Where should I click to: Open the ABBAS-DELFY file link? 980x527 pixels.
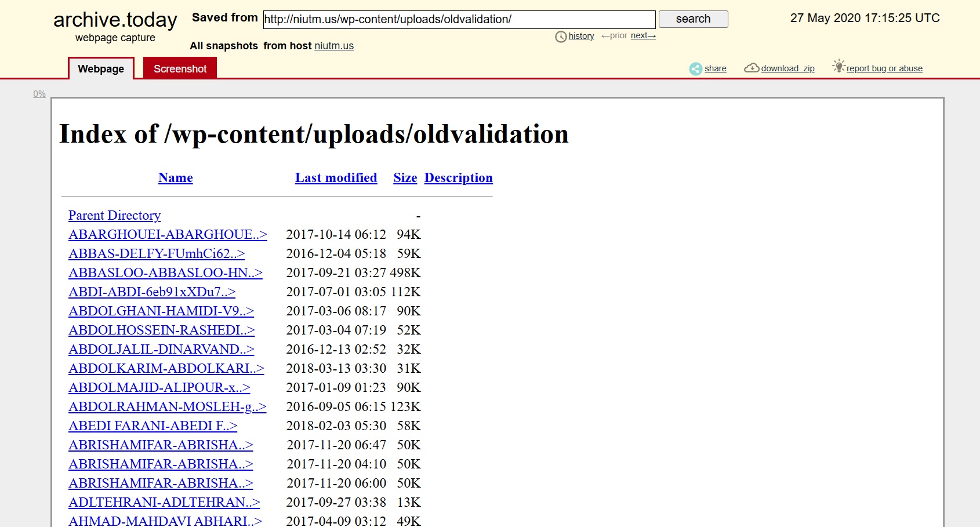(x=156, y=254)
